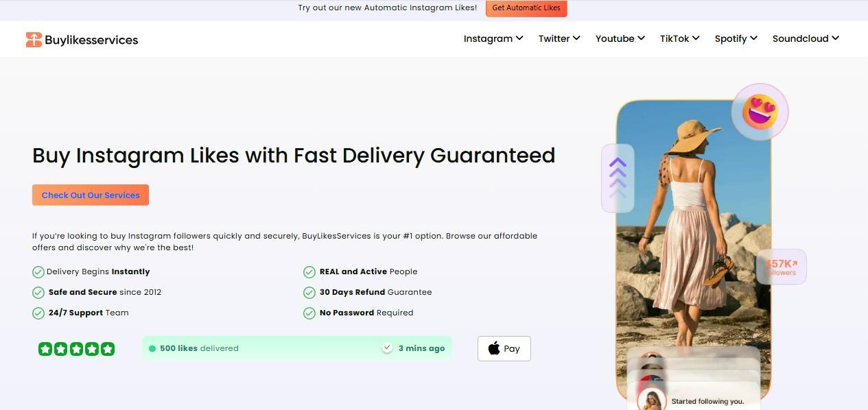Image resolution: width=868 pixels, height=410 pixels.
Task: Open the TikTok menu item
Action: click(679, 38)
